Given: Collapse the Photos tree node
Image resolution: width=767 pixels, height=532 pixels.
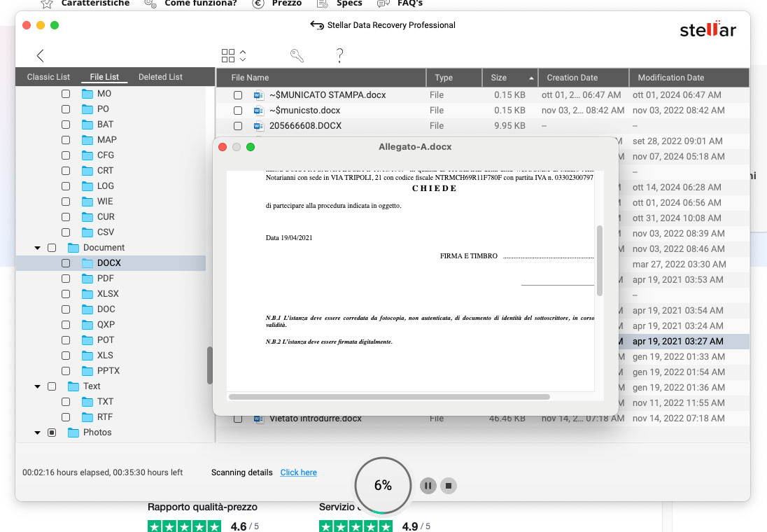Looking at the screenshot, I should coord(37,433).
